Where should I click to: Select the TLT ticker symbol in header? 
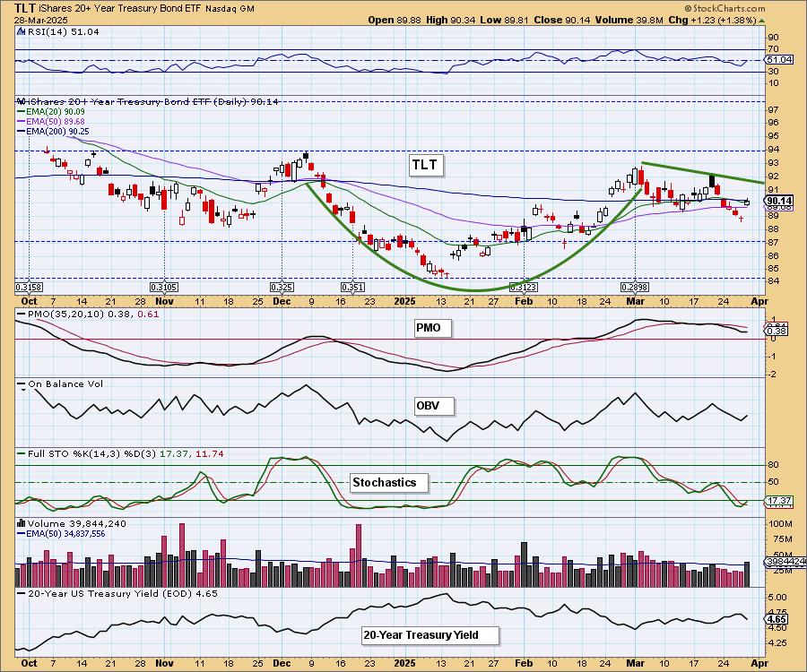click(25, 8)
